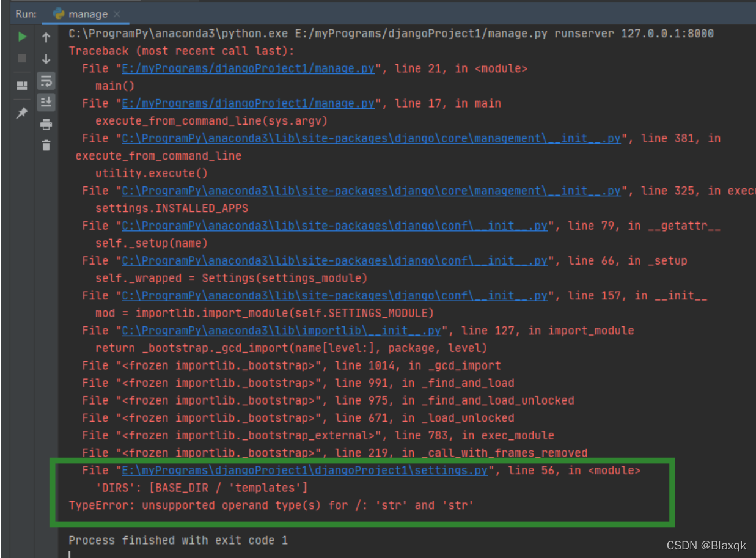Close the manage run tab

click(x=117, y=13)
